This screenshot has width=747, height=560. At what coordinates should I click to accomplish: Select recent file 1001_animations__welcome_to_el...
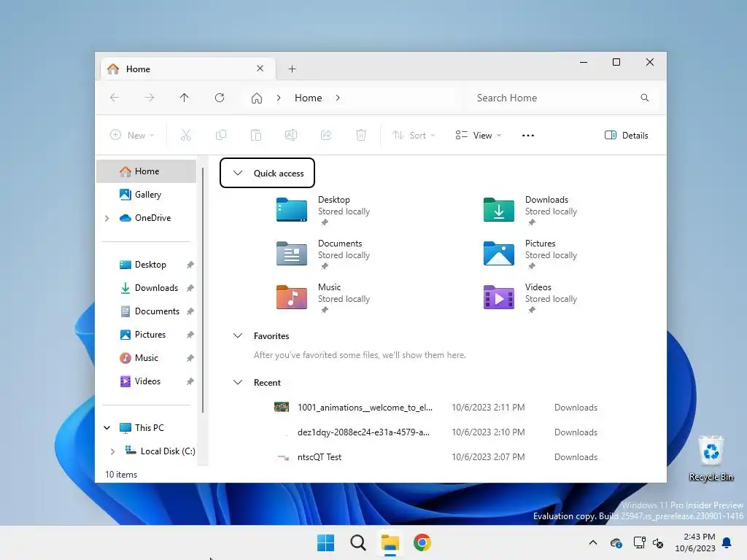tap(365, 408)
